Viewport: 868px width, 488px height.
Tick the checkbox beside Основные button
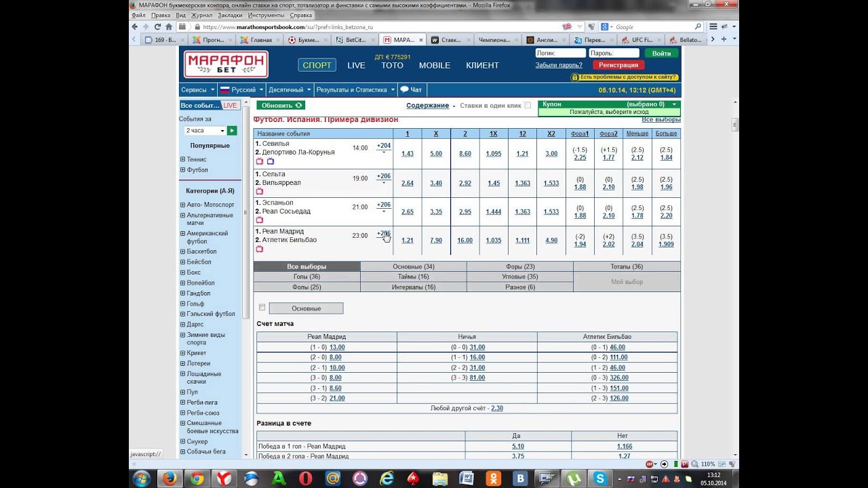click(x=262, y=308)
